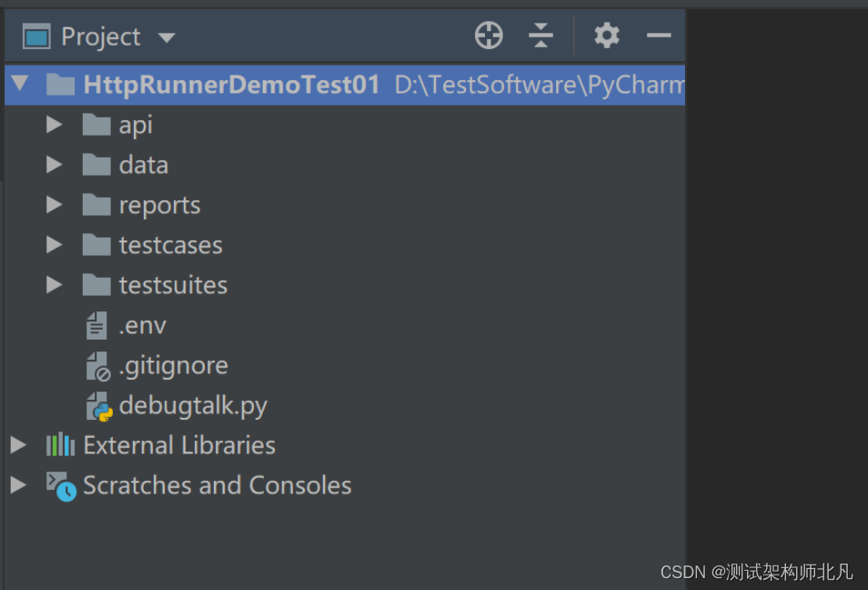Expand the reports folder arrow
The height and width of the screenshot is (590, 868).
55,205
